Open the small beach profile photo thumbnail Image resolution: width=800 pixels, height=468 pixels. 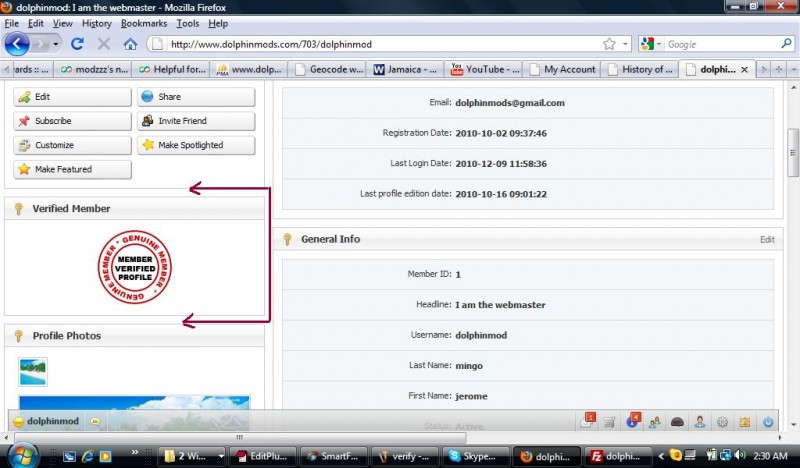(x=33, y=372)
